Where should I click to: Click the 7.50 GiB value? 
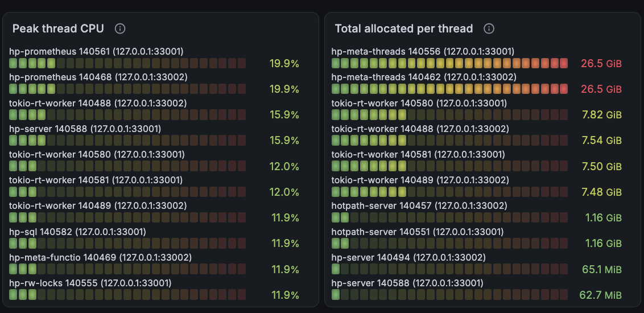602,166
